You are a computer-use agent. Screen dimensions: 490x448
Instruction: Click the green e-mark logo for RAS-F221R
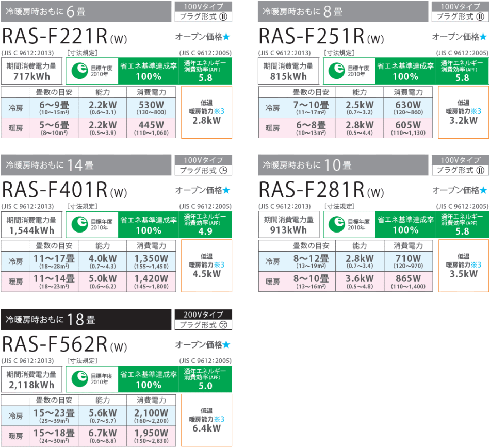[79, 71]
